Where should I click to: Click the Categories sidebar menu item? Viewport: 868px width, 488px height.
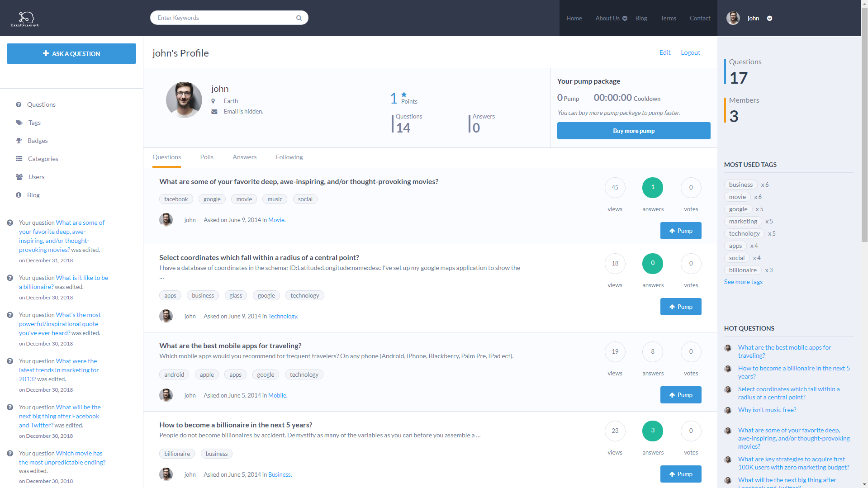pyautogui.click(x=43, y=159)
